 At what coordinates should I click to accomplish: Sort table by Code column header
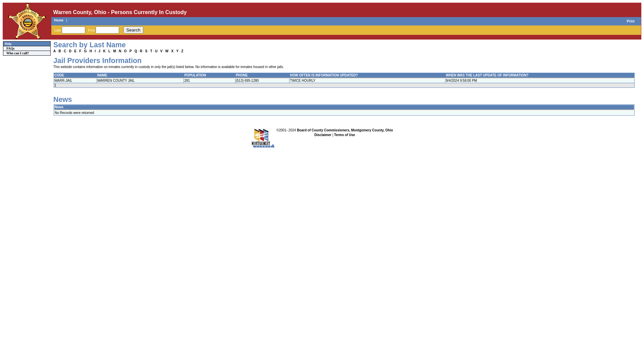coord(59,75)
